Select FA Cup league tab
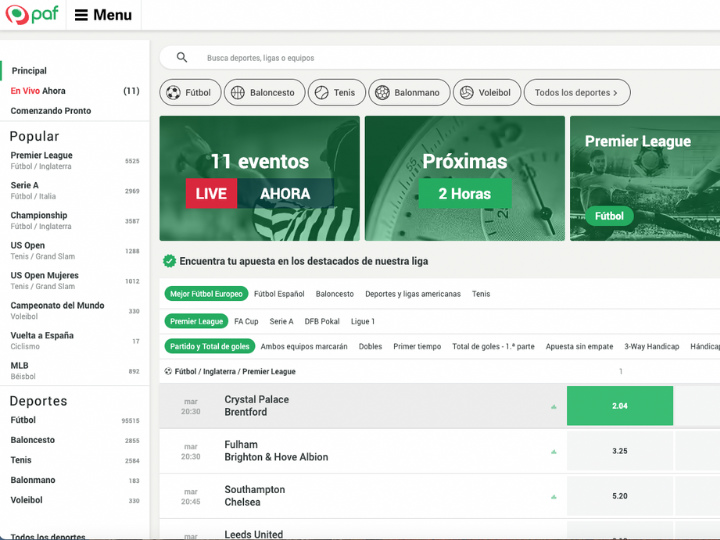 click(x=246, y=321)
